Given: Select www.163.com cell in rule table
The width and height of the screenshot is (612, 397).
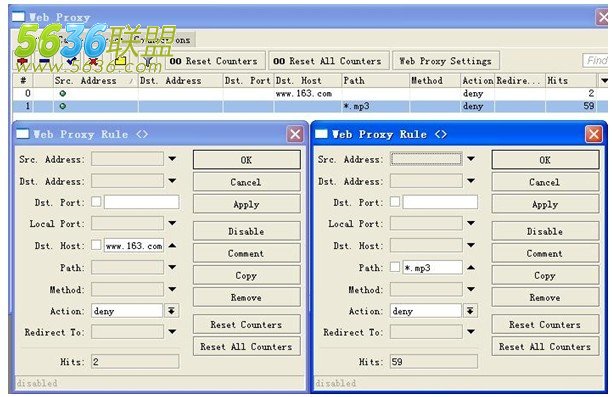Looking at the screenshot, I should click(308, 94).
